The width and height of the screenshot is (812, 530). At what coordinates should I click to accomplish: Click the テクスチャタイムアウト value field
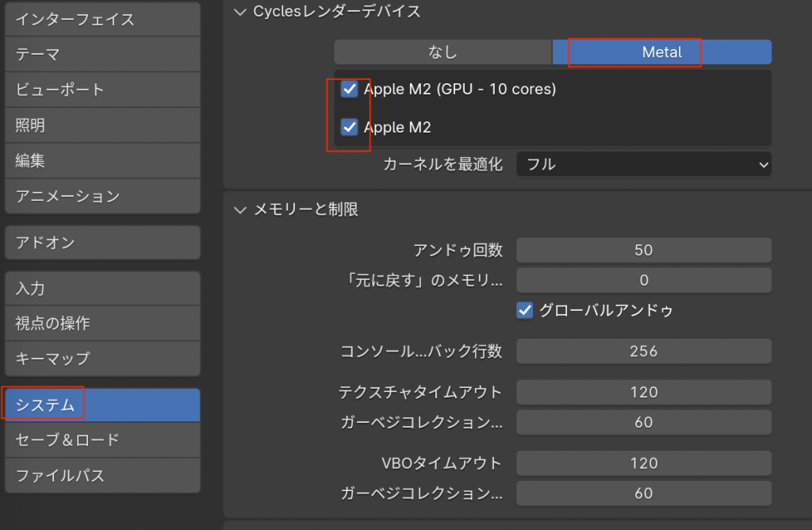point(643,392)
